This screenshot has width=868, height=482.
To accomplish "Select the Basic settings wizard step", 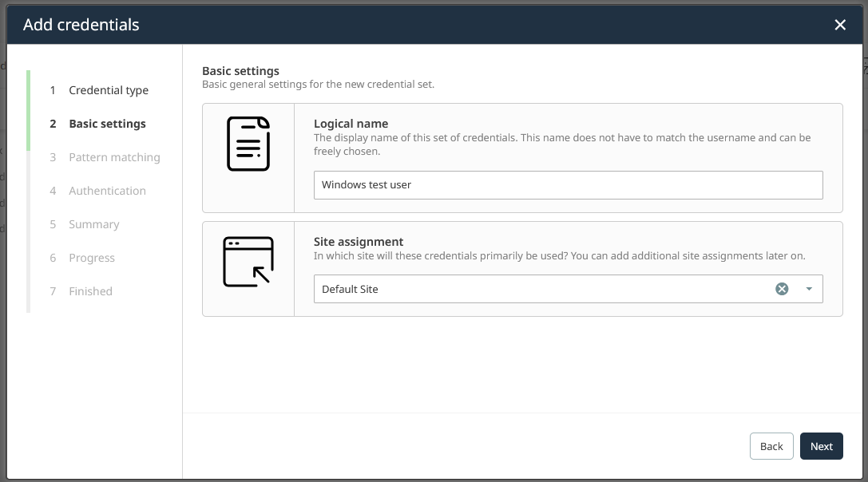I will point(107,124).
